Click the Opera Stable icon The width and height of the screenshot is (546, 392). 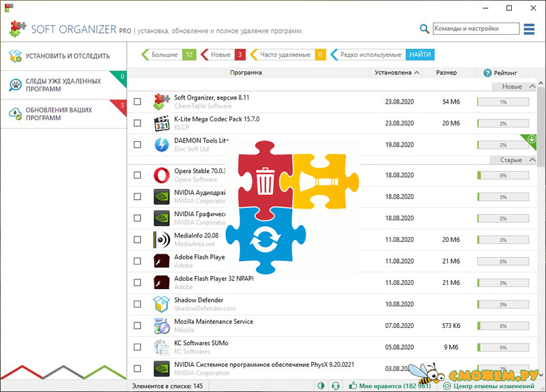click(162, 175)
